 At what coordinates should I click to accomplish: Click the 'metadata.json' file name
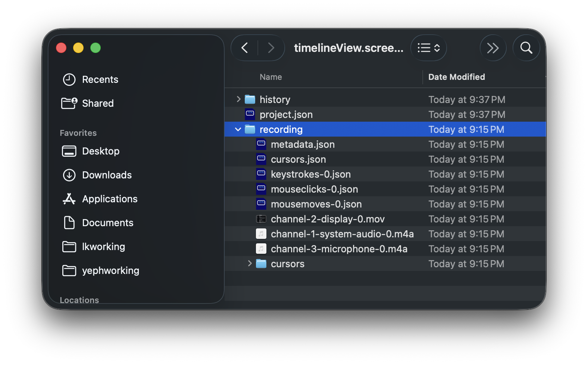pyautogui.click(x=303, y=144)
